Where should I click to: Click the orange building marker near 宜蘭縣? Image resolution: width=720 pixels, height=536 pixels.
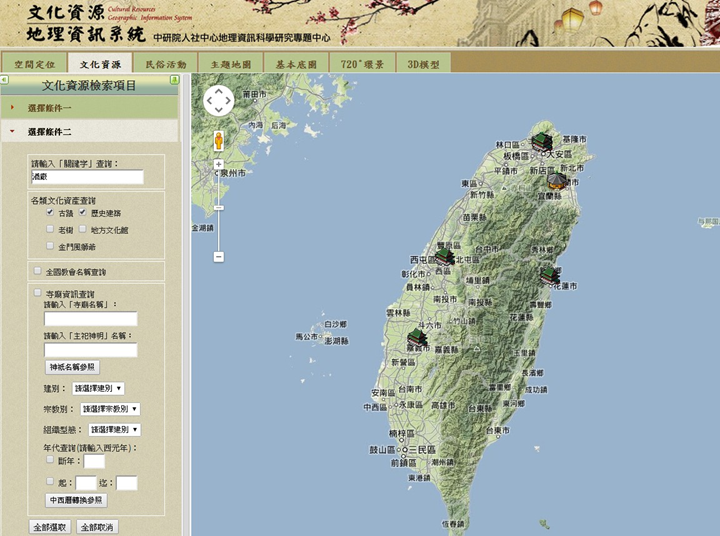tap(555, 181)
